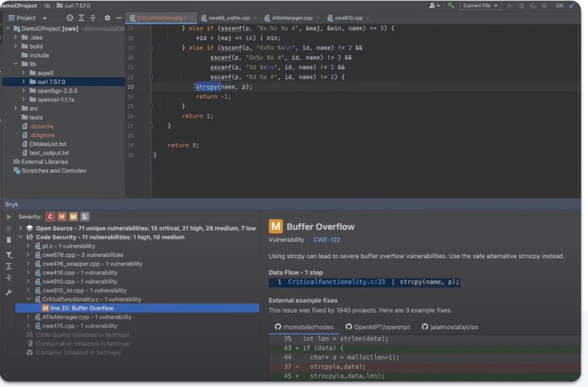Screen dimensions: 588x387
Task: Clear Snyk scan results with trash icon
Action: (x=9, y=240)
